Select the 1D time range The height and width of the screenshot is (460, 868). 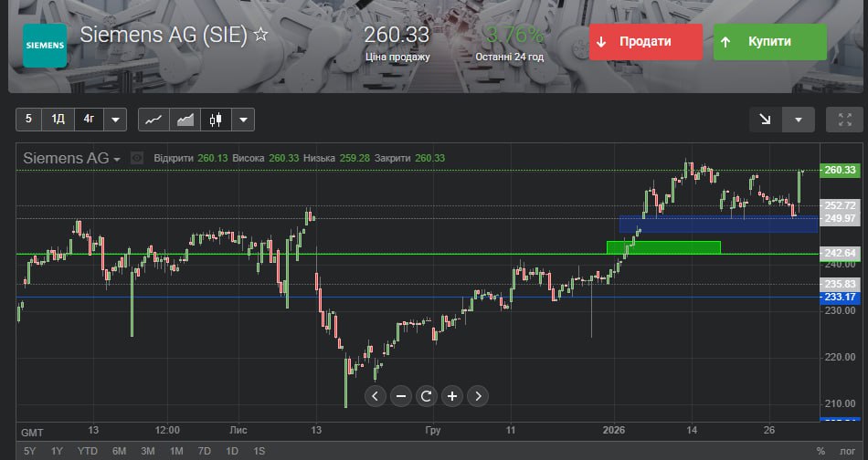(232, 451)
